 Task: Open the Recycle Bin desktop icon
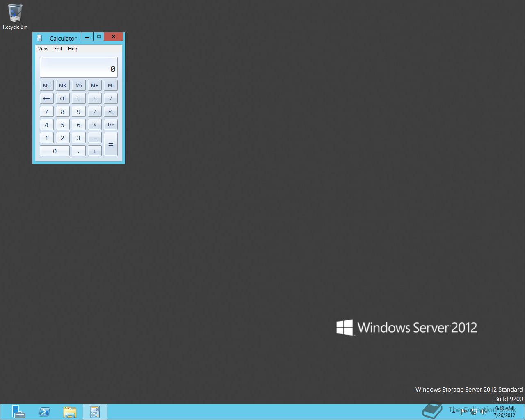click(x=15, y=16)
